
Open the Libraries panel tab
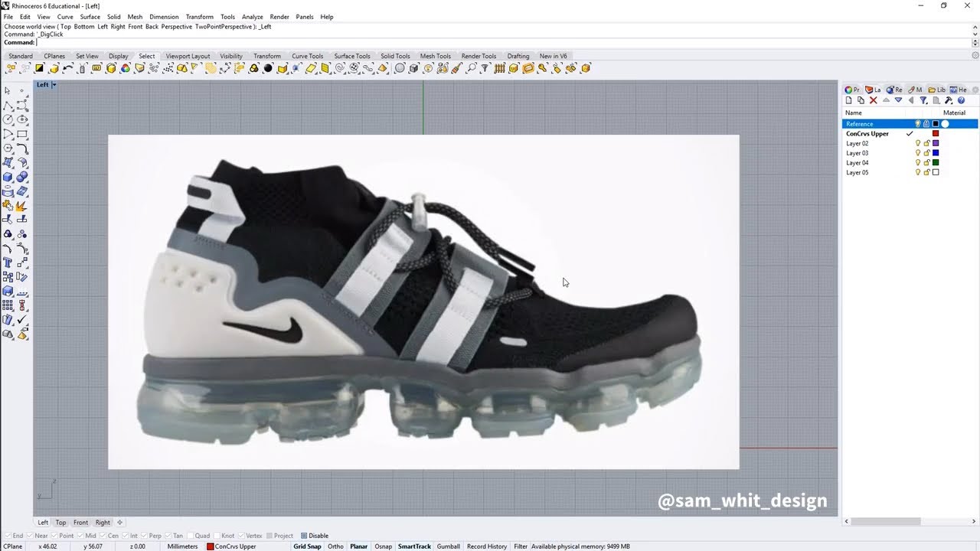(x=936, y=90)
